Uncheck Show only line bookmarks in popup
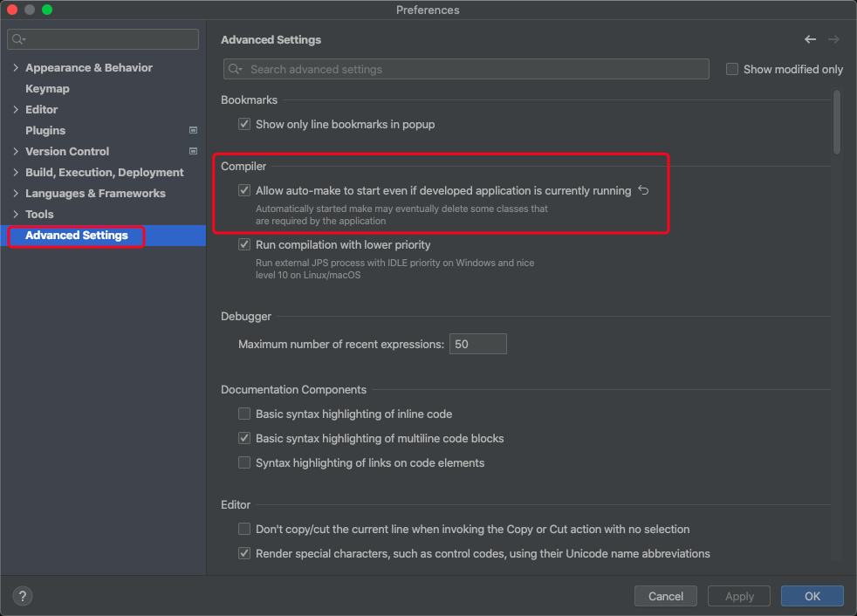 [x=244, y=124]
